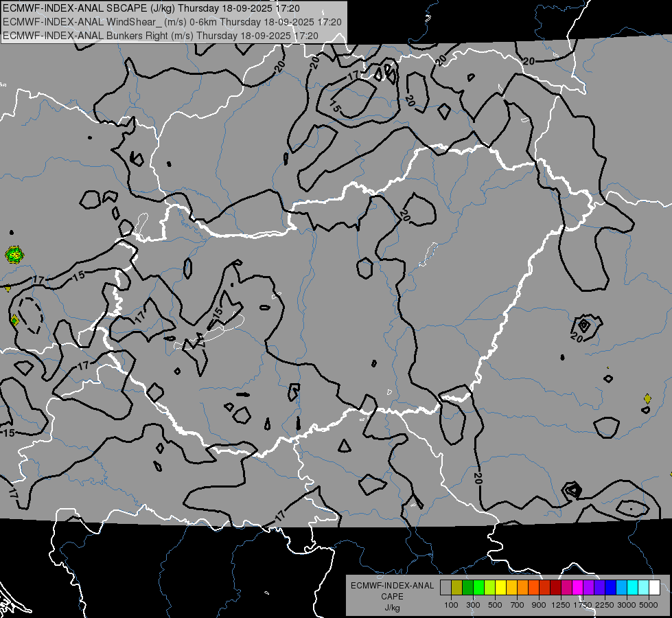Click the Bunkers Right layer title line
This screenshot has height=618, width=672.
[x=161, y=36]
